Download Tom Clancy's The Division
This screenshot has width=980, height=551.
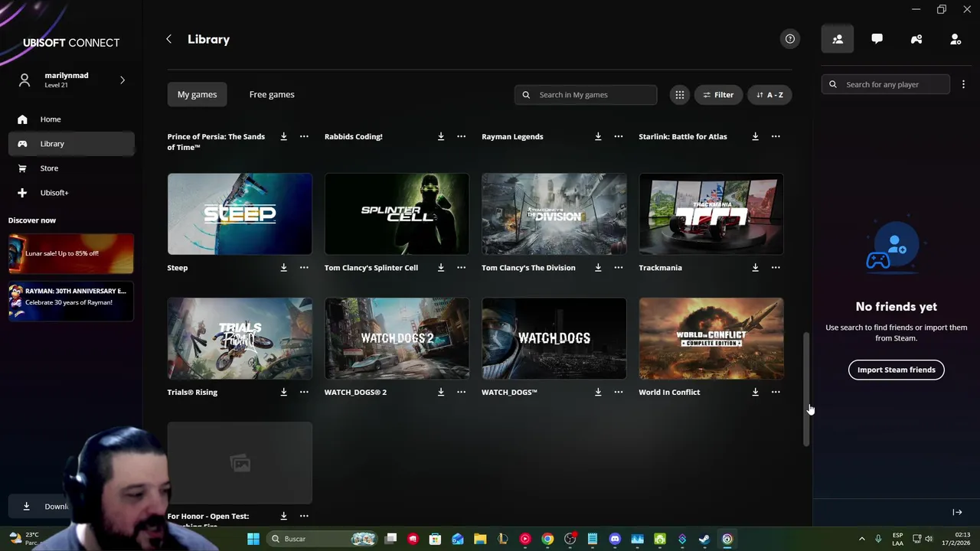(598, 267)
